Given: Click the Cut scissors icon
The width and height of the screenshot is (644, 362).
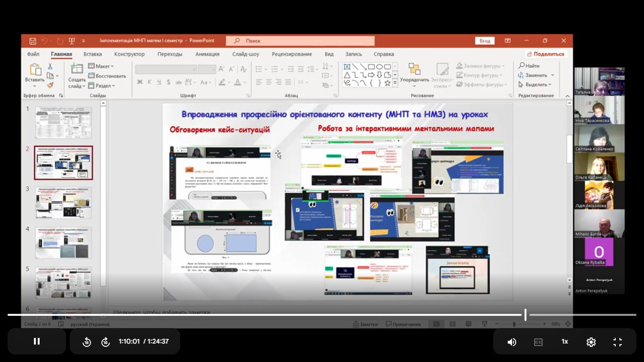Looking at the screenshot, I should point(50,66).
